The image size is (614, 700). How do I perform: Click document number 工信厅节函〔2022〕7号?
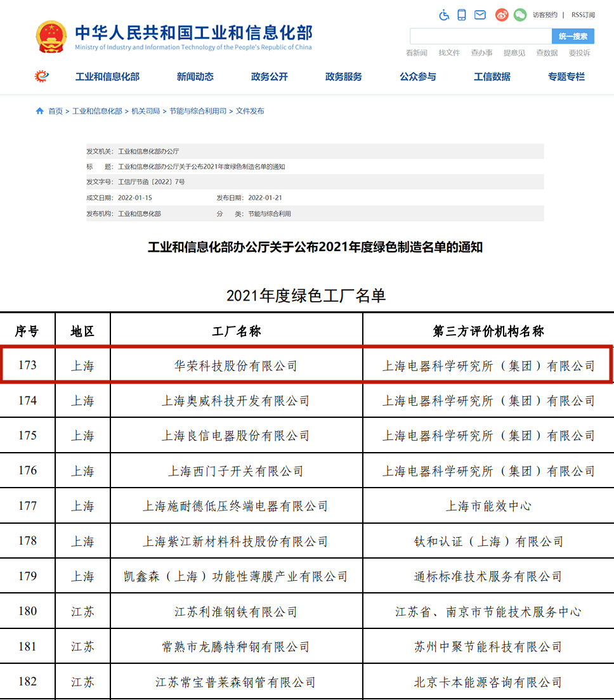pyautogui.click(x=151, y=182)
